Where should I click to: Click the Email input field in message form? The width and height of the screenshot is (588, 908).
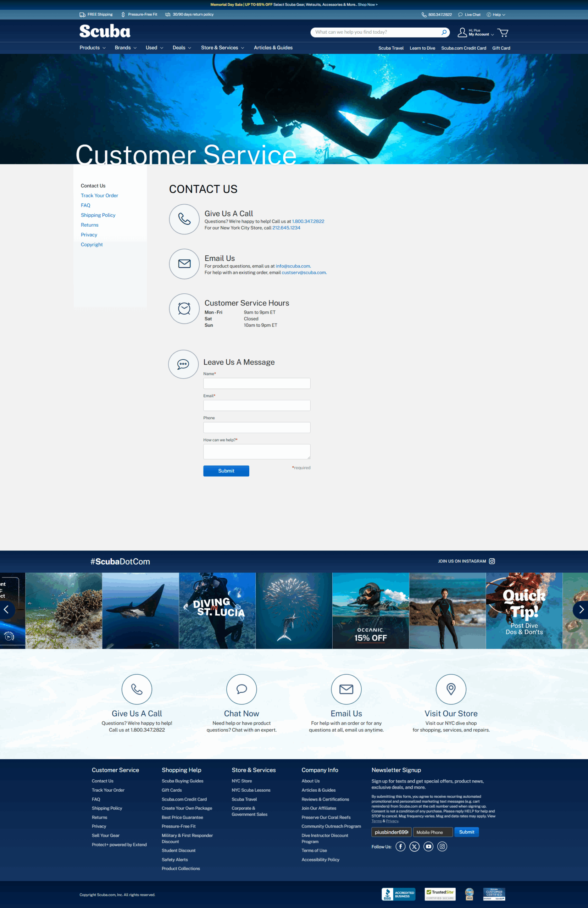257,405
